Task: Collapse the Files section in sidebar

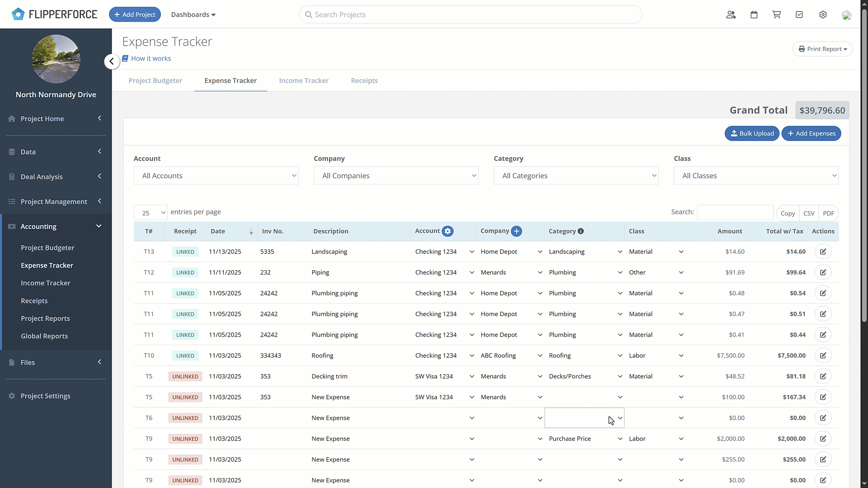Action: pos(99,362)
